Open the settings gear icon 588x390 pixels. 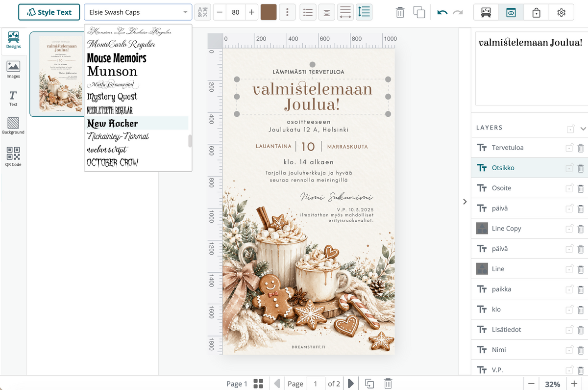click(x=562, y=12)
